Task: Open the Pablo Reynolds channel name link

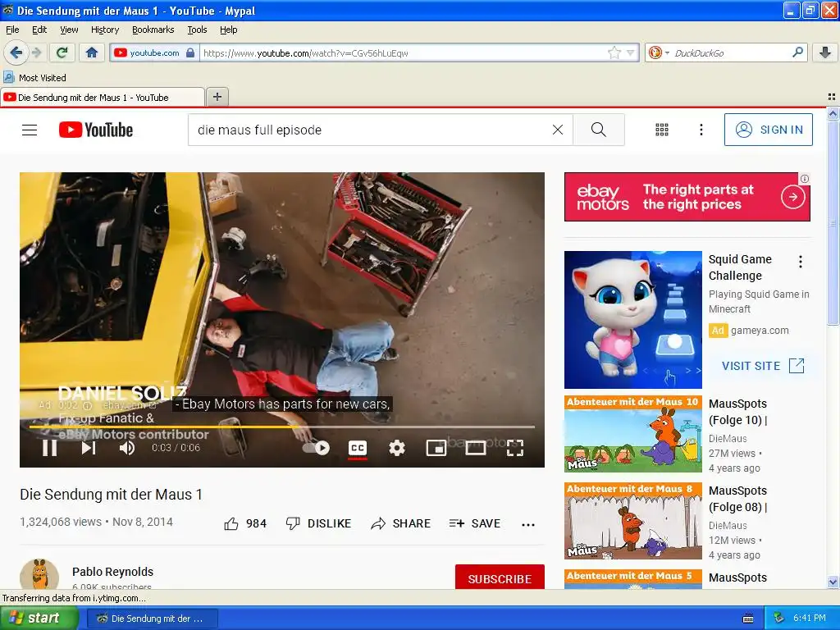Action: point(112,572)
